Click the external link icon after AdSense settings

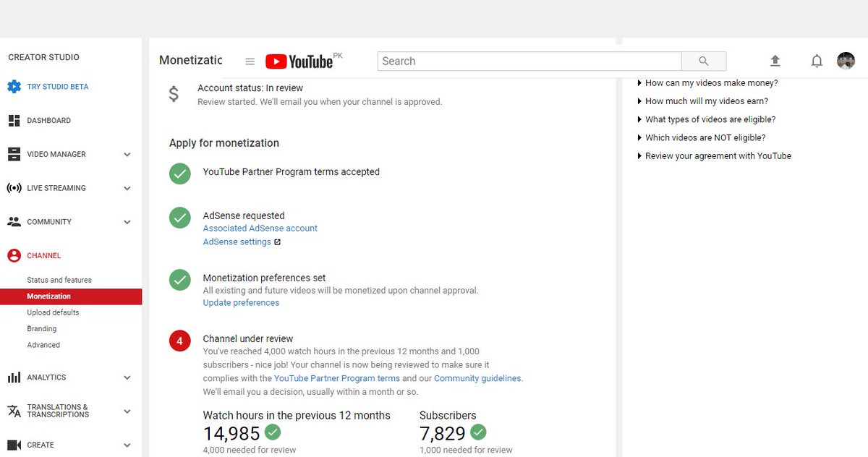pyautogui.click(x=277, y=242)
